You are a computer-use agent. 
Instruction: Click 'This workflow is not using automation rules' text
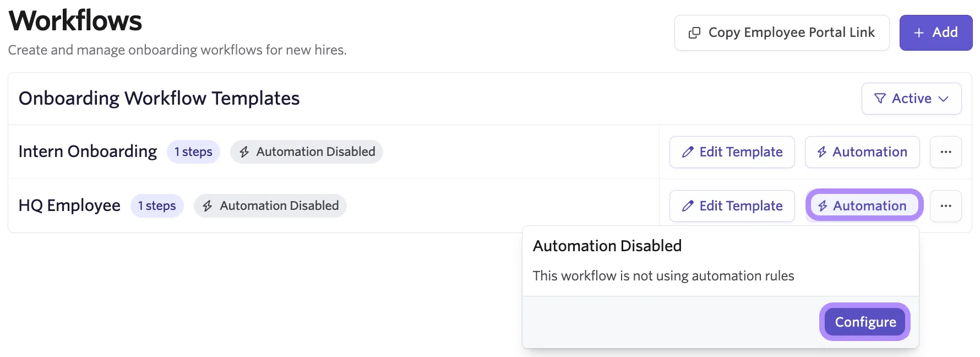point(663,275)
